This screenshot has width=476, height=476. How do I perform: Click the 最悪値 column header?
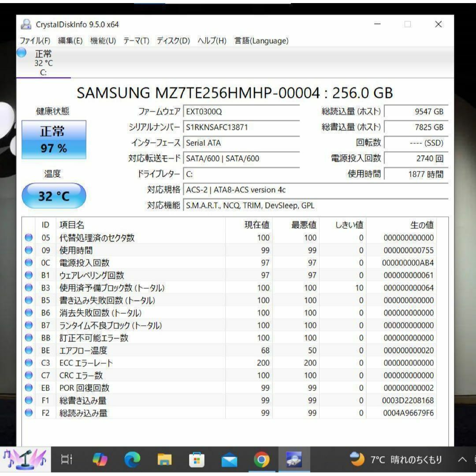coord(296,225)
